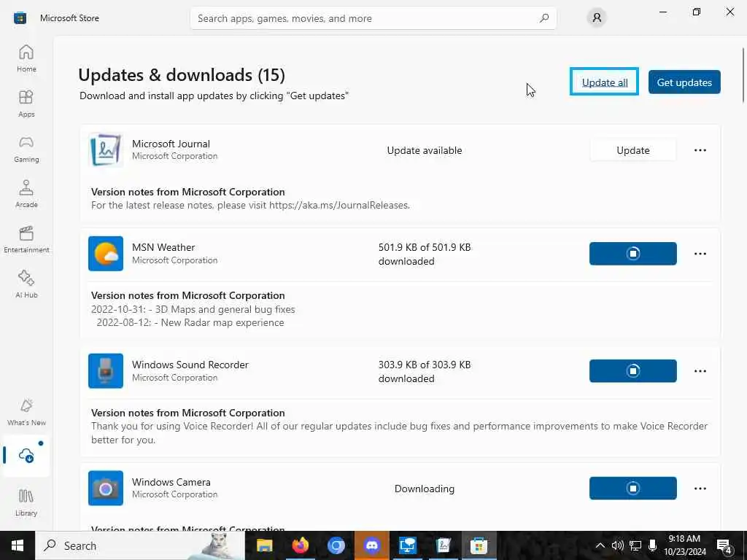Open AI Hub in sidebar
747x560 pixels.
click(x=26, y=284)
